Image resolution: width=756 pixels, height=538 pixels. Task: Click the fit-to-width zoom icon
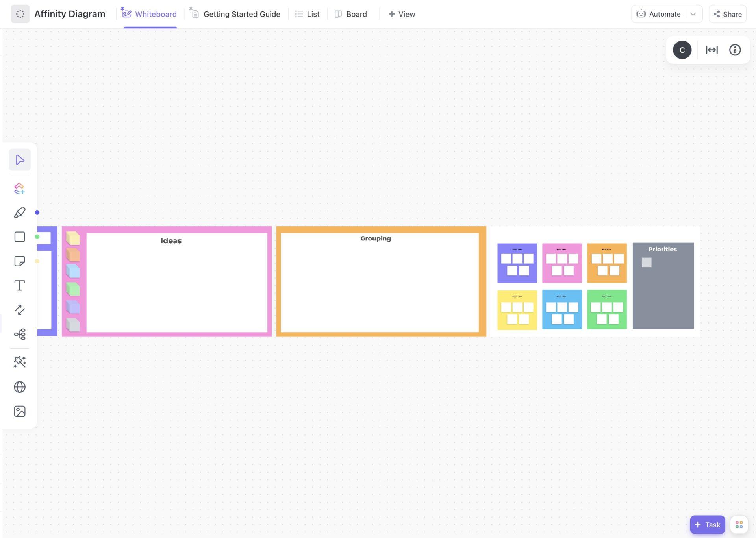pos(712,50)
